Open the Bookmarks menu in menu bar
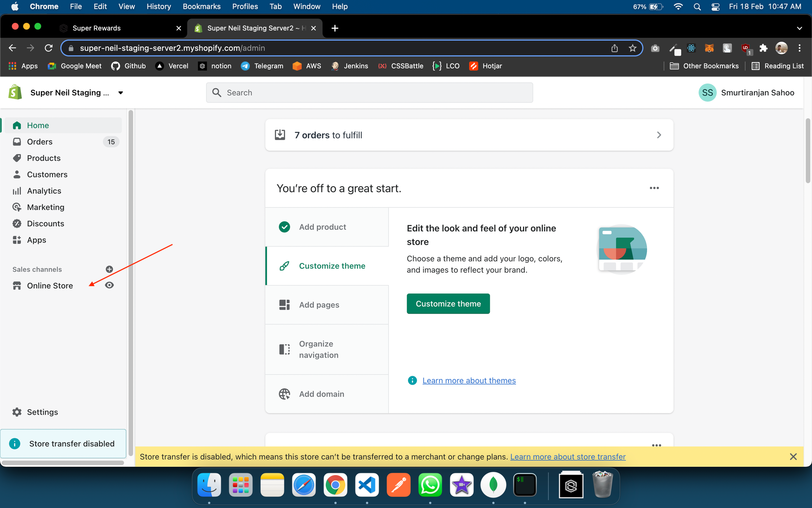 (x=201, y=7)
